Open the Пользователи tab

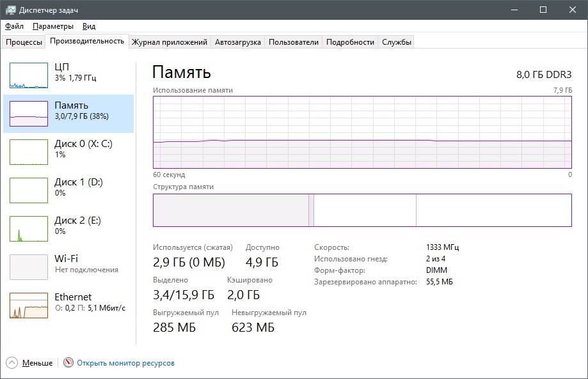pos(293,42)
